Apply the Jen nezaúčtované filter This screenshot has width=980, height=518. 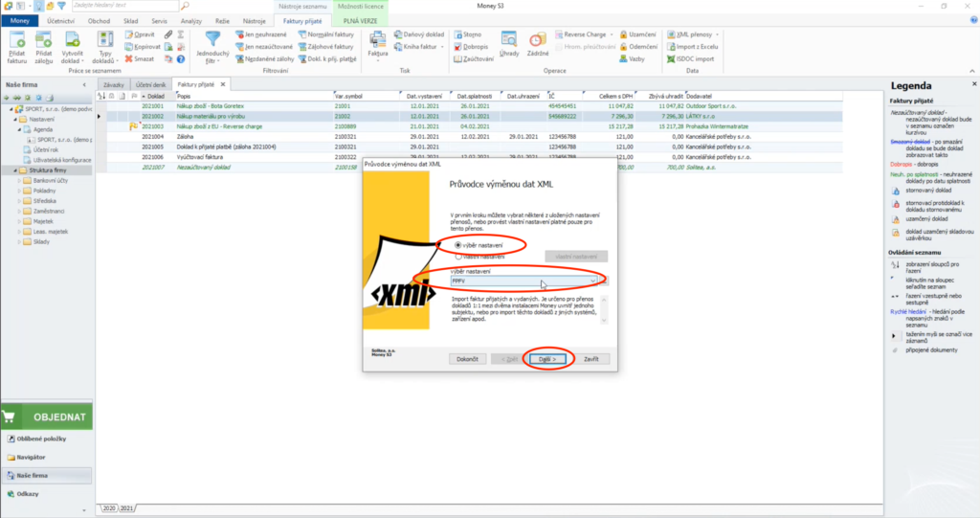tap(264, 47)
